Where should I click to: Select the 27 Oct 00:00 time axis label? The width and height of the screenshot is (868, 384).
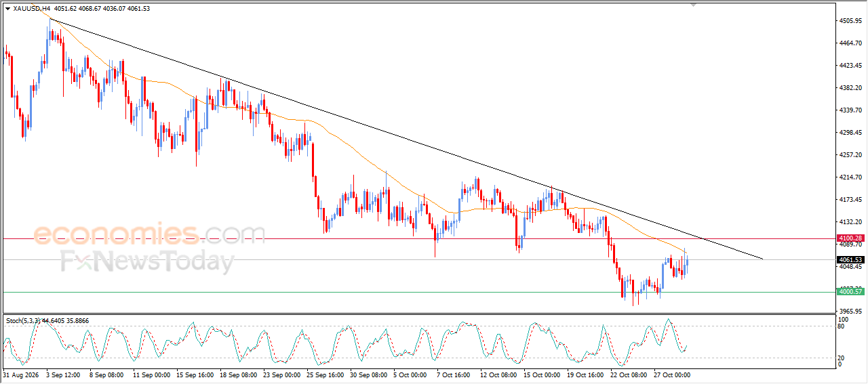point(671,374)
